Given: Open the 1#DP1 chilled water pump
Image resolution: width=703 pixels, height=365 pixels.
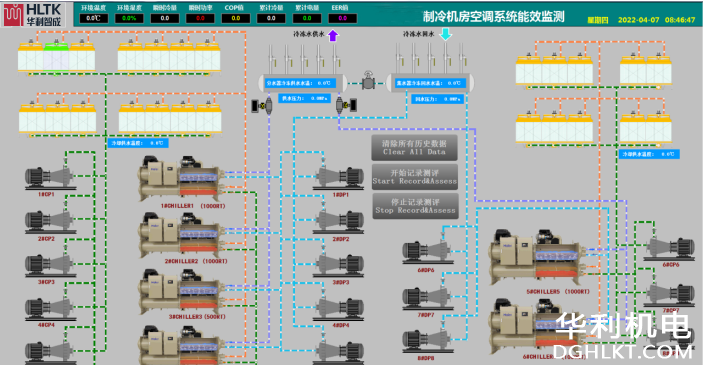Looking at the screenshot, I should coord(339,178).
